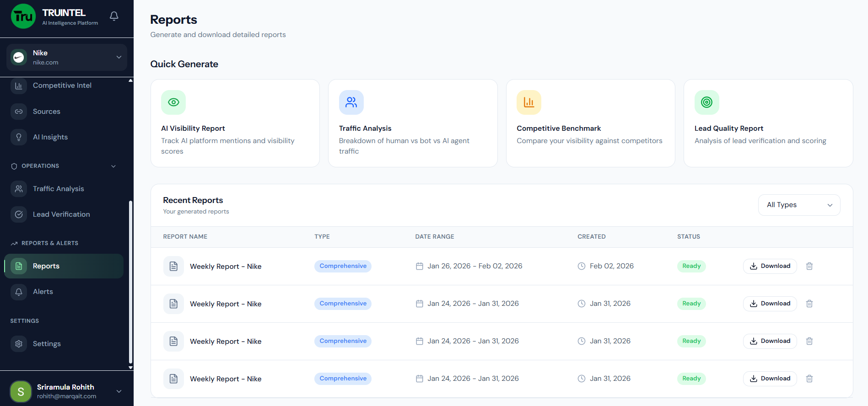Delete the Jan 26 – Feb 02 weekly report

(x=809, y=266)
